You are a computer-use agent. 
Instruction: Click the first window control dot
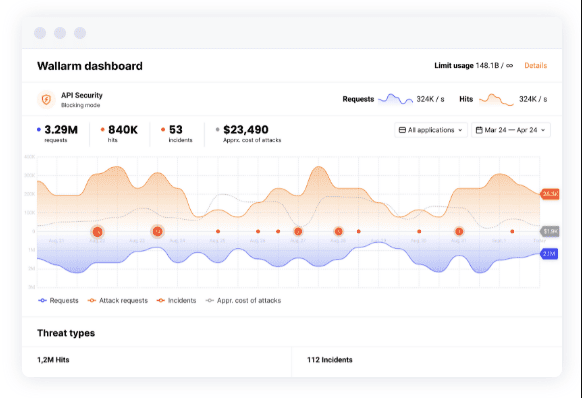point(40,33)
